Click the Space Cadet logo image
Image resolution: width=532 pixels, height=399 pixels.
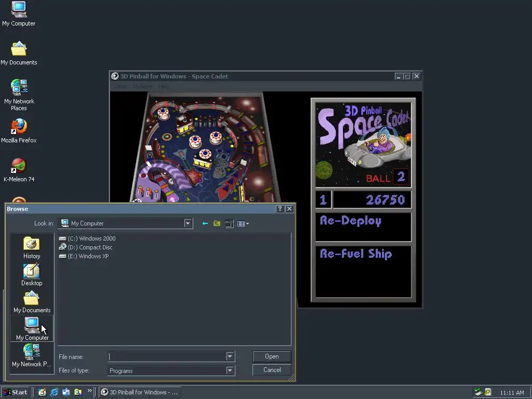click(363, 145)
